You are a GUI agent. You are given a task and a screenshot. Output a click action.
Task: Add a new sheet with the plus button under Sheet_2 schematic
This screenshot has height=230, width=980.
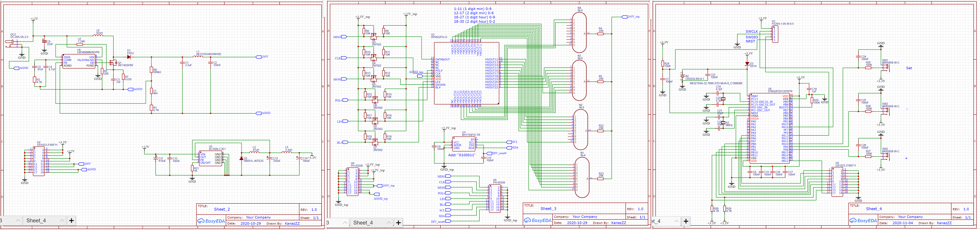pyautogui.click(x=72, y=220)
